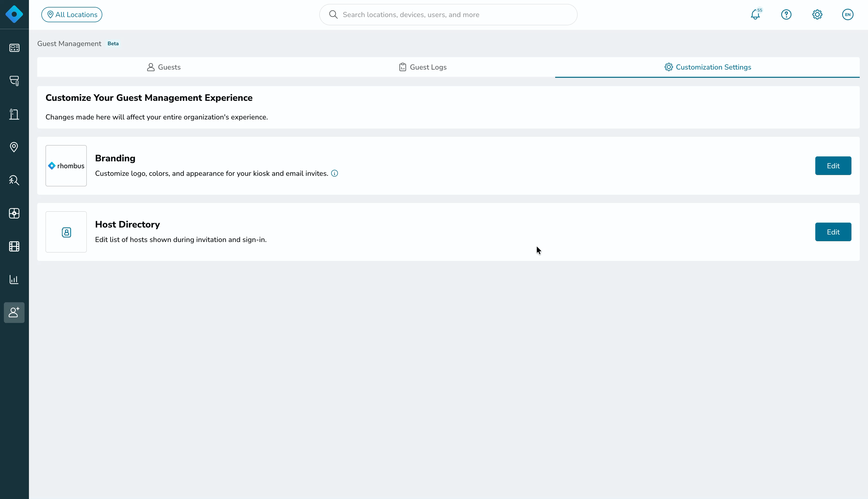Click the Rhombus logo home icon

point(14,14)
